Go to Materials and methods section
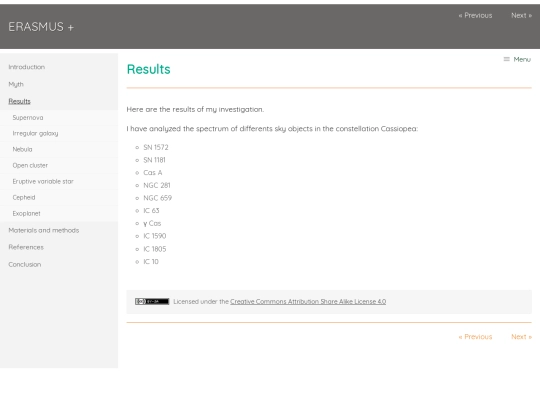Image resolution: width=540 pixels, height=405 pixels. click(44, 230)
